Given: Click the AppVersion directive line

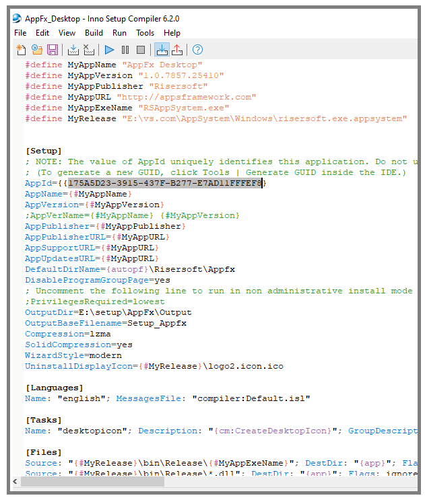Looking at the screenshot, I should click(x=94, y=205).
